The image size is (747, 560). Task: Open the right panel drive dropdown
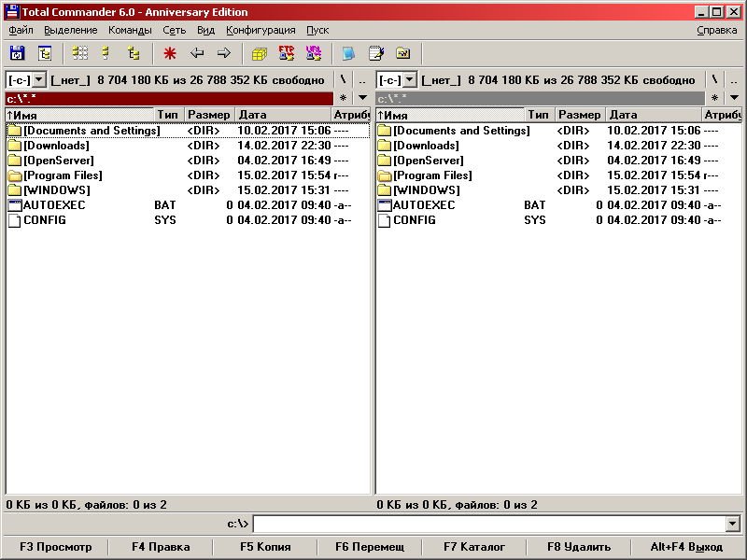409,80
